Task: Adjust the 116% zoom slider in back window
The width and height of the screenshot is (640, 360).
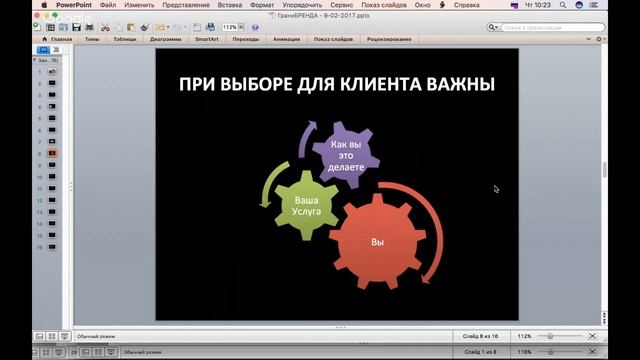Action: click(x=551, y=351)
